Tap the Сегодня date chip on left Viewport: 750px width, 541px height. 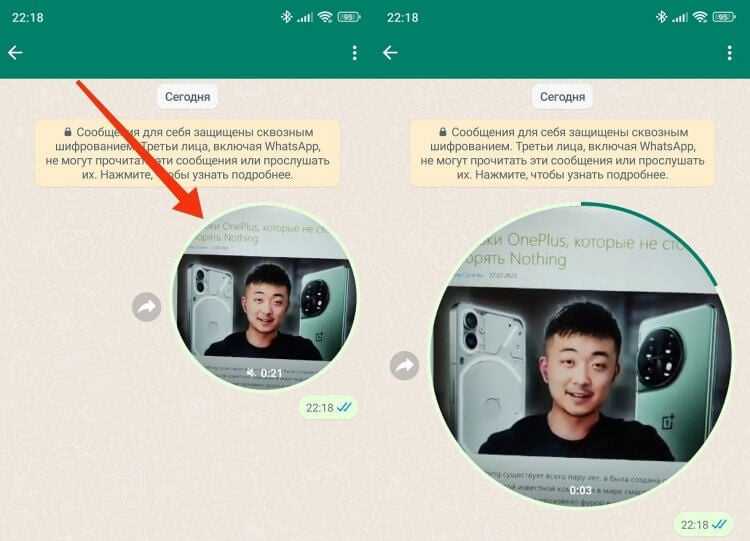[x=188, y=97]
